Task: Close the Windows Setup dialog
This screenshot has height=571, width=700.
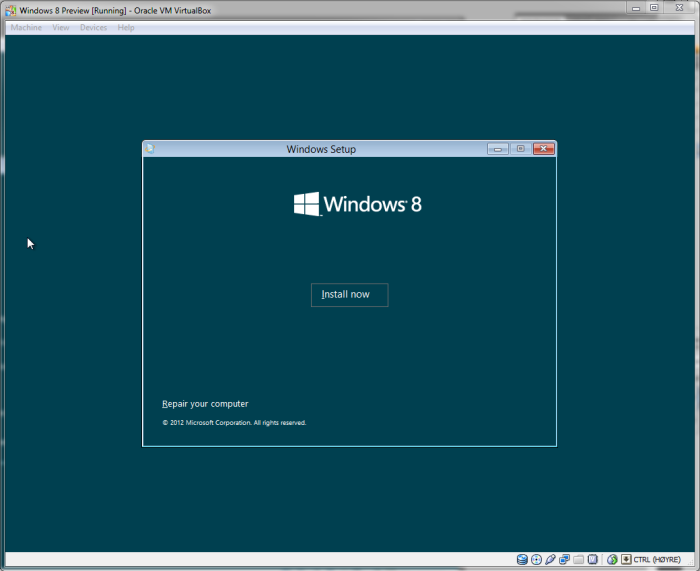Action: (544, 149)
